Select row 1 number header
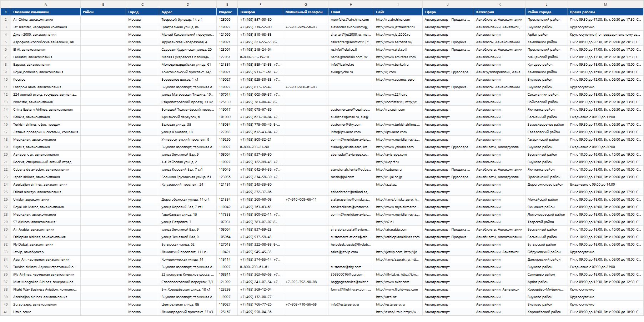 pos(6,12)
